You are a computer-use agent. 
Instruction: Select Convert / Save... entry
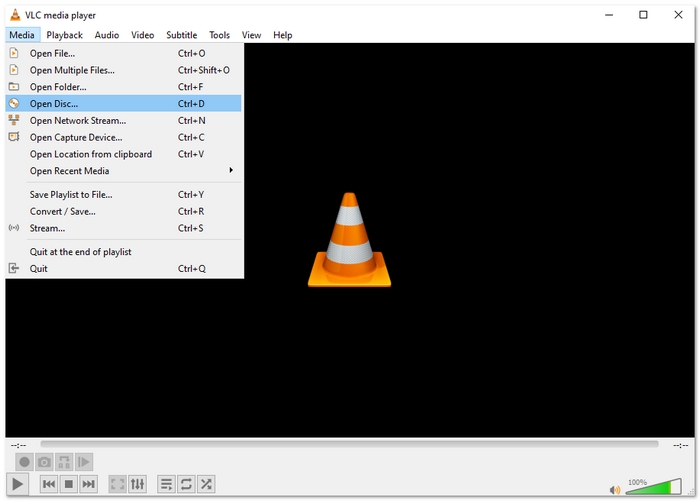point(124,211)
